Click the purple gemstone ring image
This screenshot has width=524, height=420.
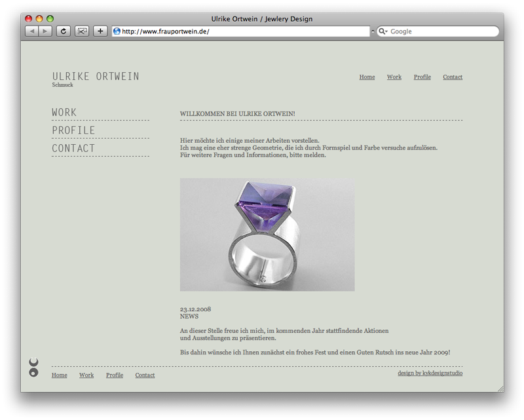click(x=267, y=235)
